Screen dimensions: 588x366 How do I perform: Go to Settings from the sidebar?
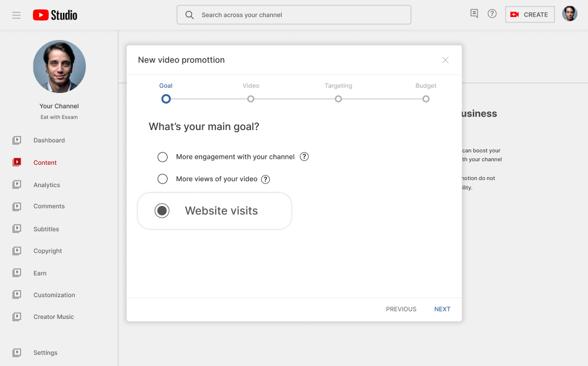coord(17,352)
